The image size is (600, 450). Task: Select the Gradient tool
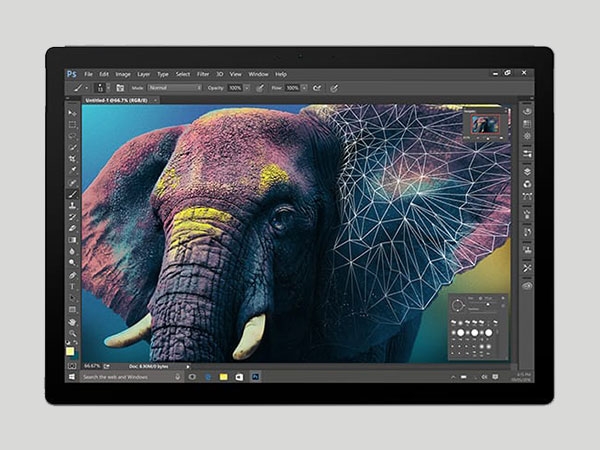coord(72,240)
